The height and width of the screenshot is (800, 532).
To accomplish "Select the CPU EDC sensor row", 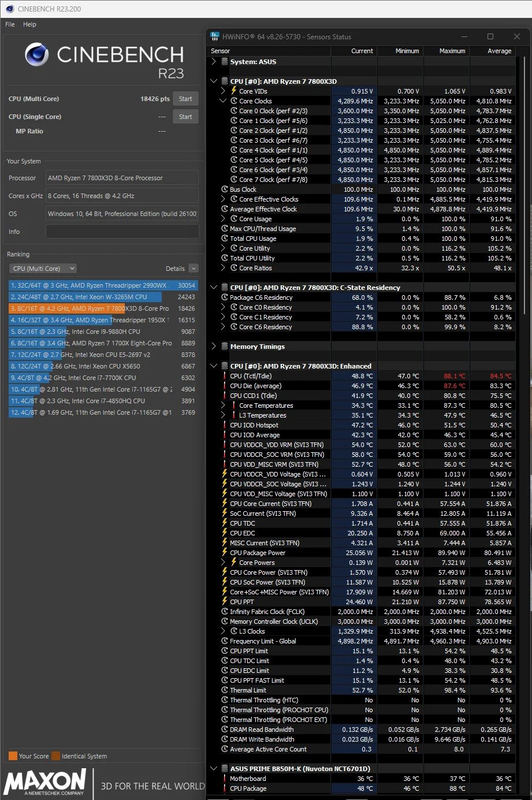I will pyautogui.click(x=361, y=533).
